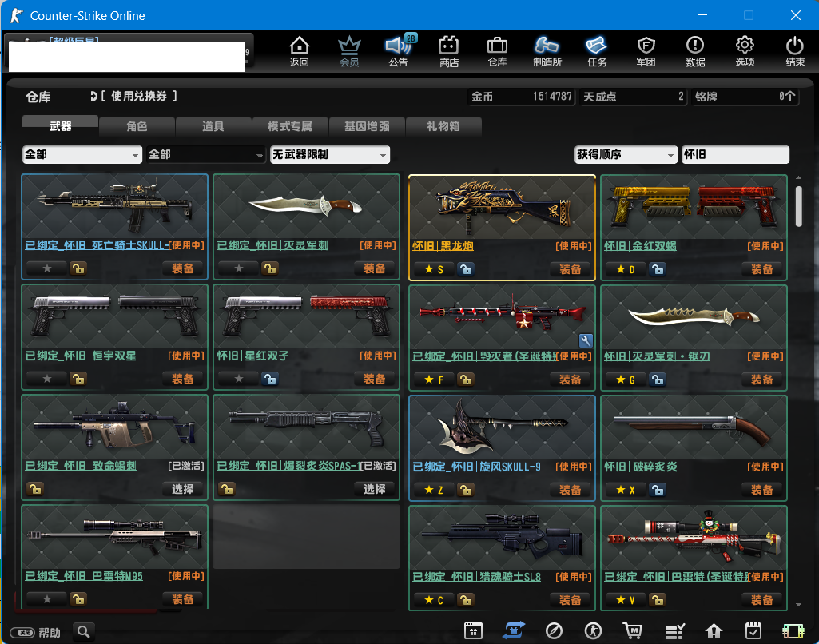The height and width of the screenshot is (644, 819).
Task: Toggle star S on 黑龙炮 card
Action: [434, 269]
